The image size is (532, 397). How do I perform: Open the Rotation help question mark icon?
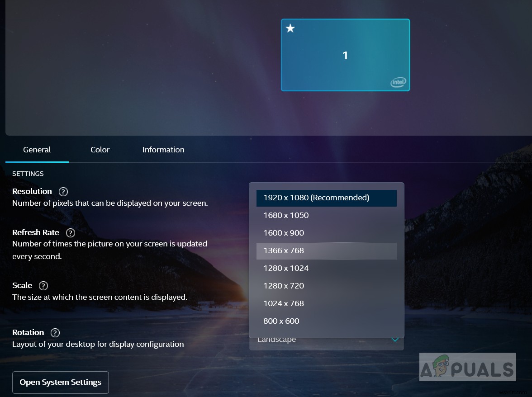(x=55, y=333)
